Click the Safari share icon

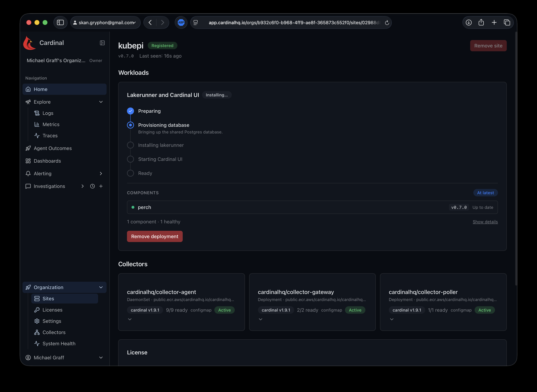tap(481, 22)
